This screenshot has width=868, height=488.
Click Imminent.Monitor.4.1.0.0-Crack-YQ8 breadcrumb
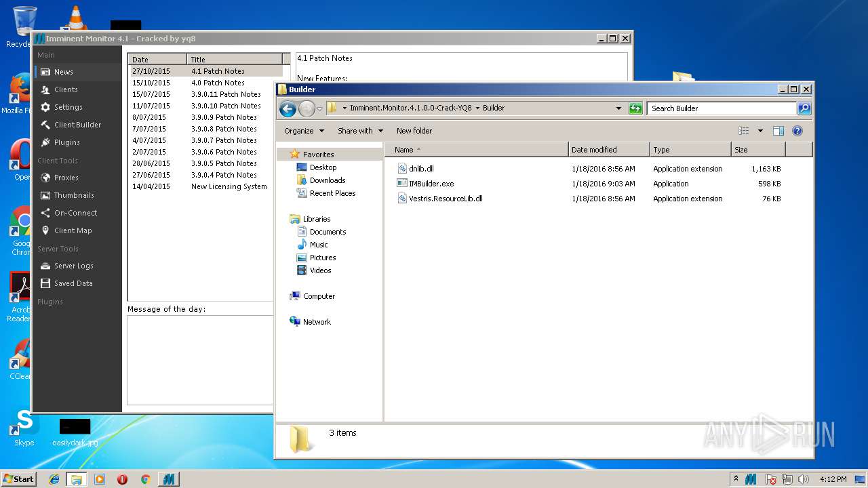click(410, 108)
